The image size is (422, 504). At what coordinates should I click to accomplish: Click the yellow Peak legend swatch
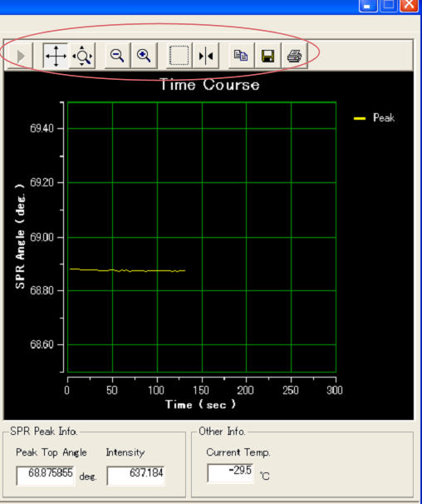coord(360,119)
